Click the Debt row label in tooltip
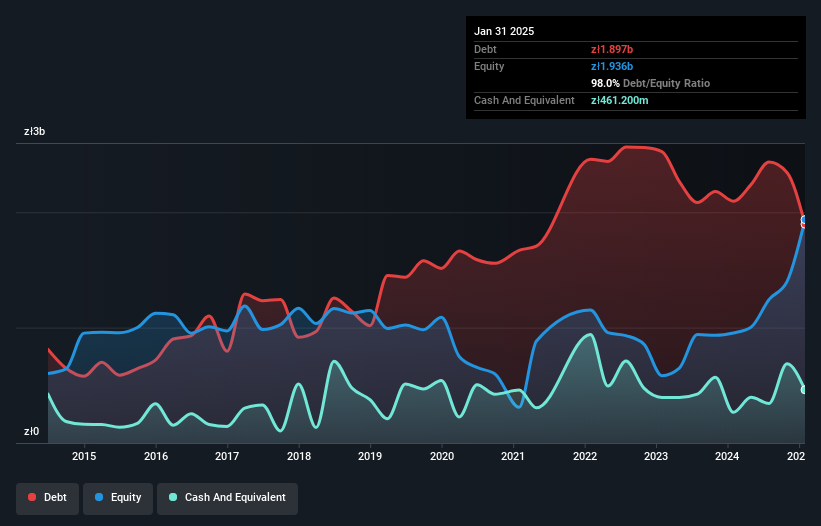 [485, 49]
